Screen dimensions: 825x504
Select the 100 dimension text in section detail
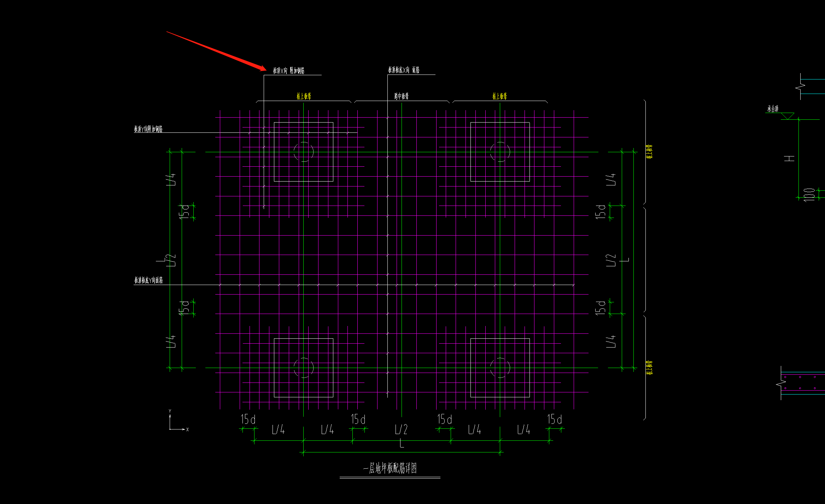(809, 195)
